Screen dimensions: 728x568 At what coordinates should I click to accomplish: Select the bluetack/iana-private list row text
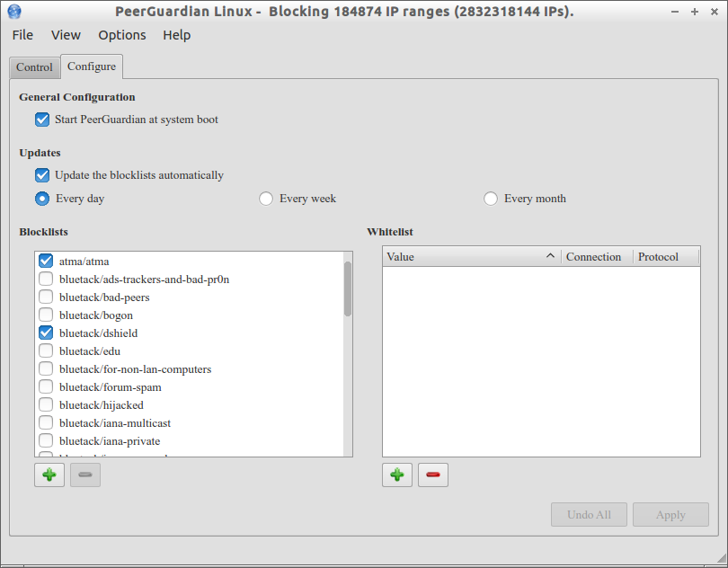110,441
